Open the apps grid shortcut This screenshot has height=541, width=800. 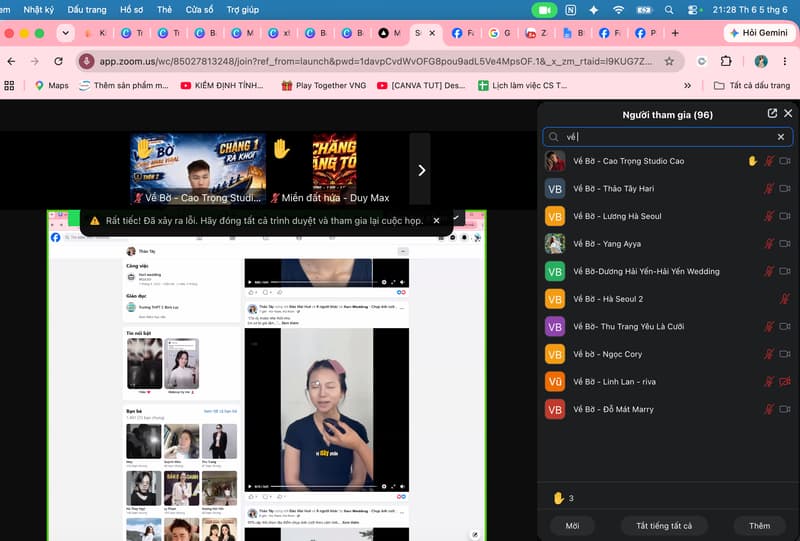click(9, 85)
